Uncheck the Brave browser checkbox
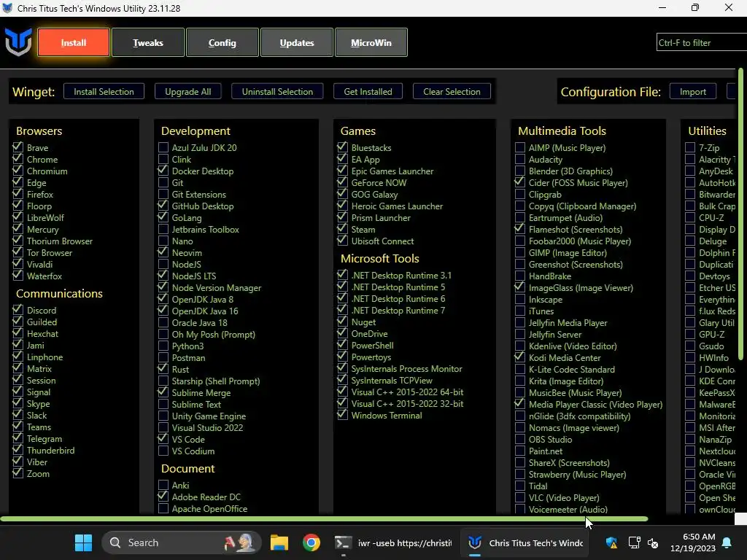 18,147
